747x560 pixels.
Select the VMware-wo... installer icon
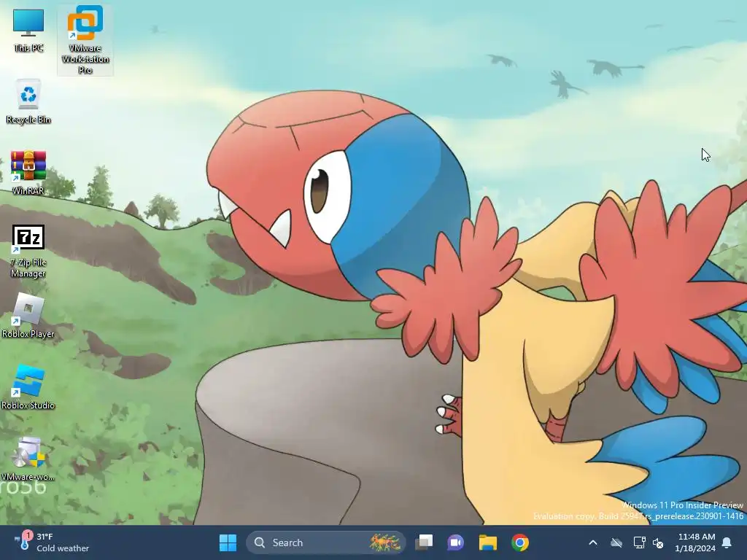coord(28,458)
